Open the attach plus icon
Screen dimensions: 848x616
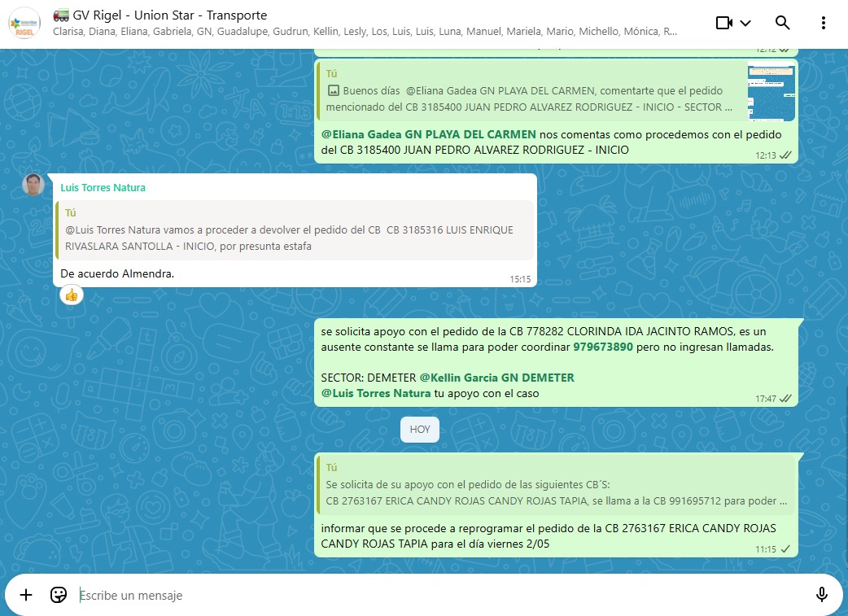[x=26, y=595]
